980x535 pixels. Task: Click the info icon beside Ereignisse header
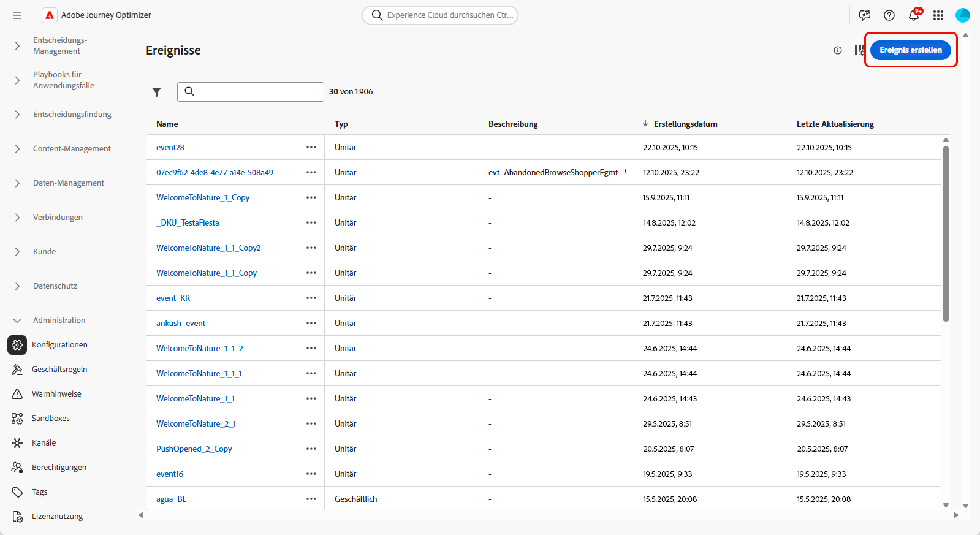pyautogui.click(x=838, y=50)
